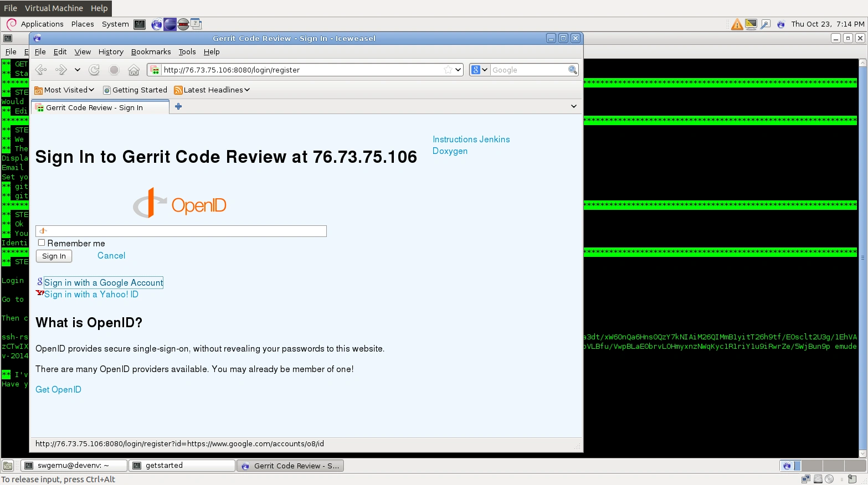Open the recent pages history dropdown arrow

78,70
